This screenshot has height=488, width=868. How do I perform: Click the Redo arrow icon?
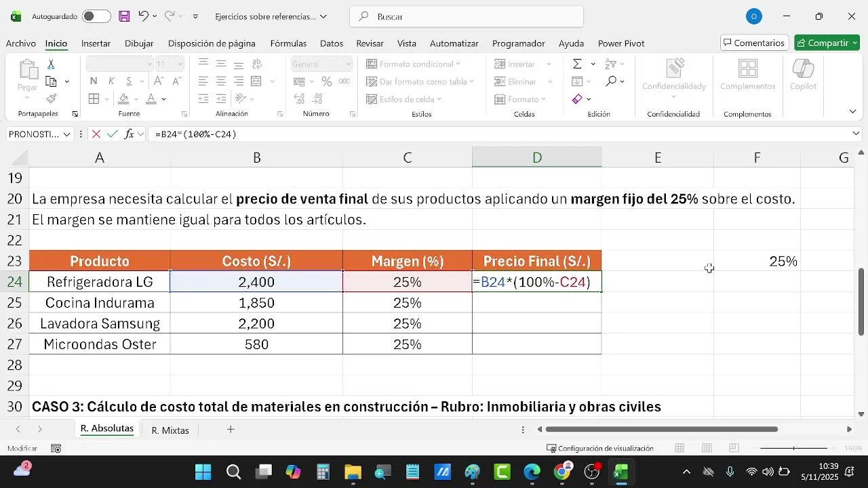[x=169, y=16]
